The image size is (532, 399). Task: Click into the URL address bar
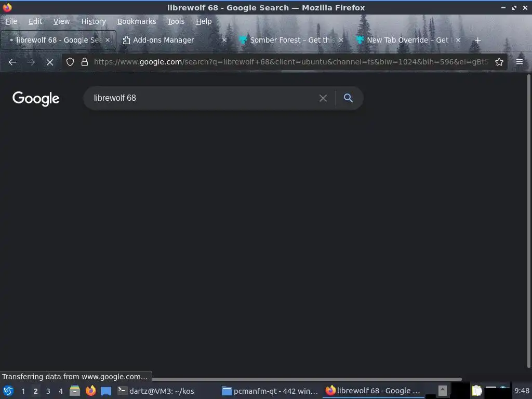[291, 62]
